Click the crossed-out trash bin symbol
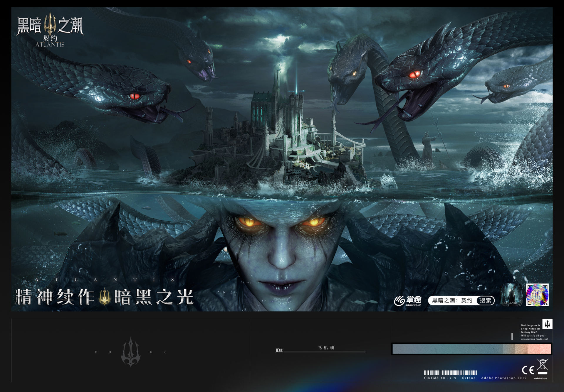This screenshot has width=564, height=392. (543, 364)
